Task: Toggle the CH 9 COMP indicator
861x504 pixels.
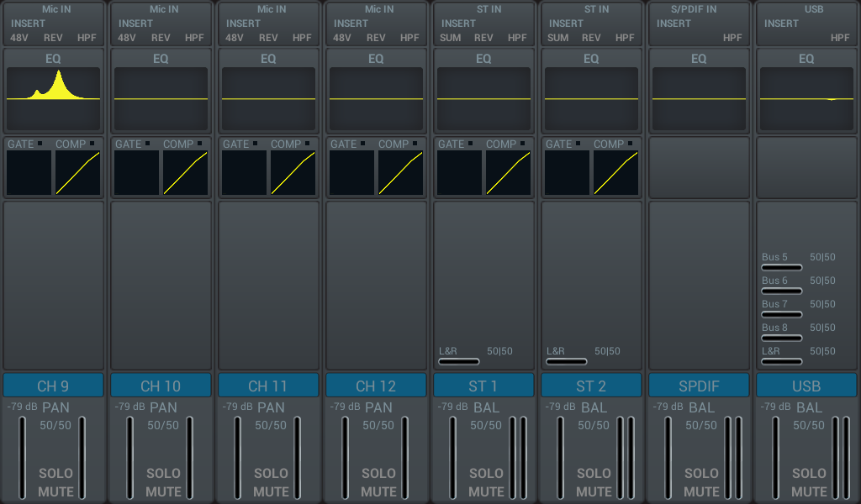Action: tap(92, 143)
